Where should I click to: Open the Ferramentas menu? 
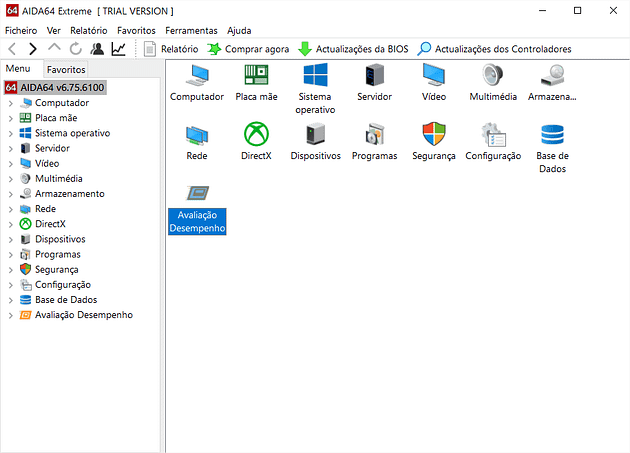(190, 30)
